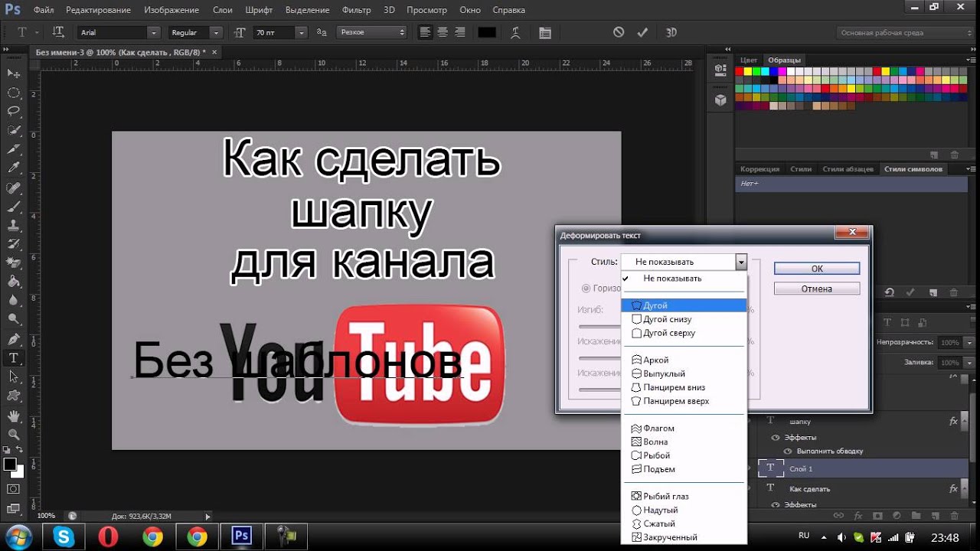Choose Аркой warp style
This screenshot has width=980, height=551.
pos(684,360)
